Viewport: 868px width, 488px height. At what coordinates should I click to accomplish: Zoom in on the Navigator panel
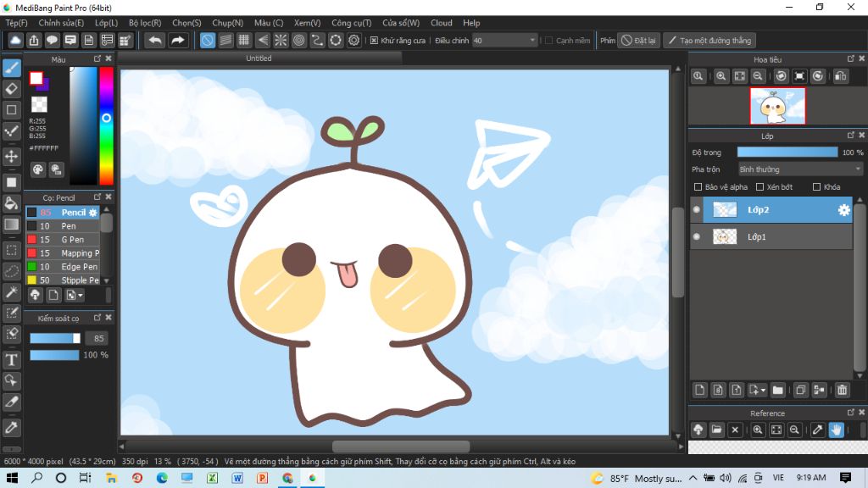[x=721, y=76]
